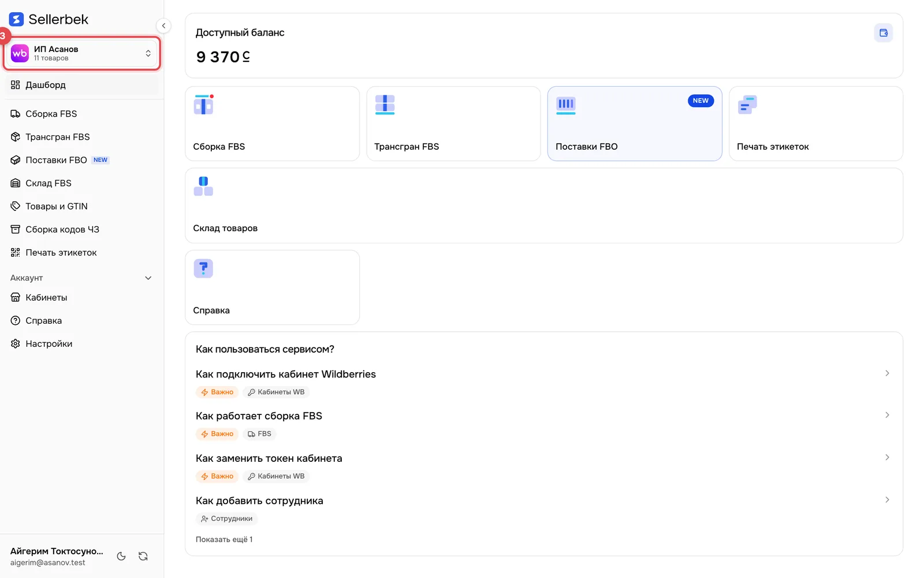This screenshot has width=924, height=578.
Task: Open the ИП Асанов cabinet selector
Action: (82, 53)
